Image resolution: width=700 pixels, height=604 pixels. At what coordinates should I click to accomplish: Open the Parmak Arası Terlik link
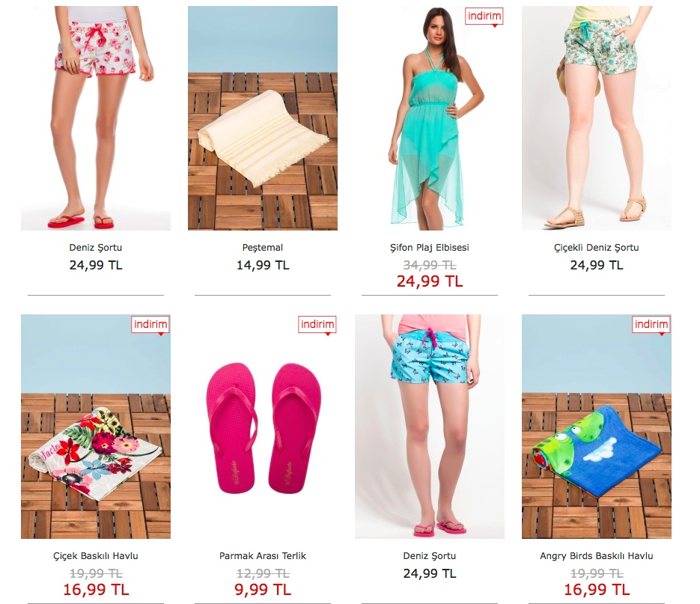[x=263, y=556]
